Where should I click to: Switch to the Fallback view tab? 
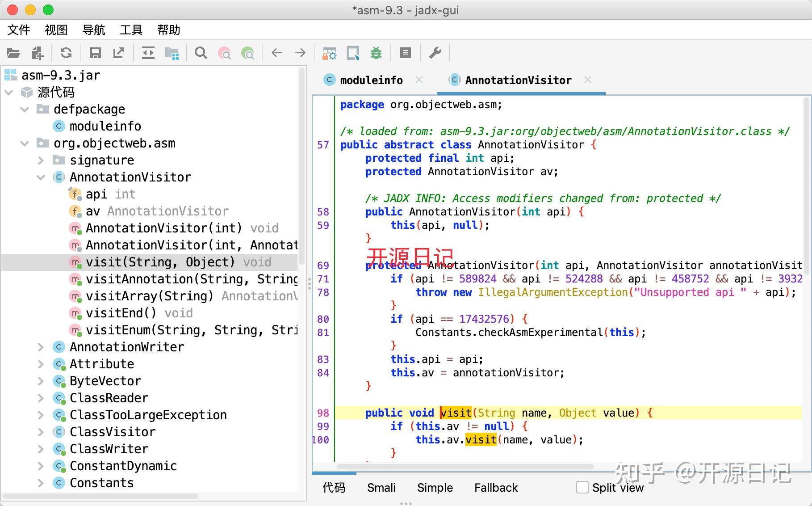496,487
